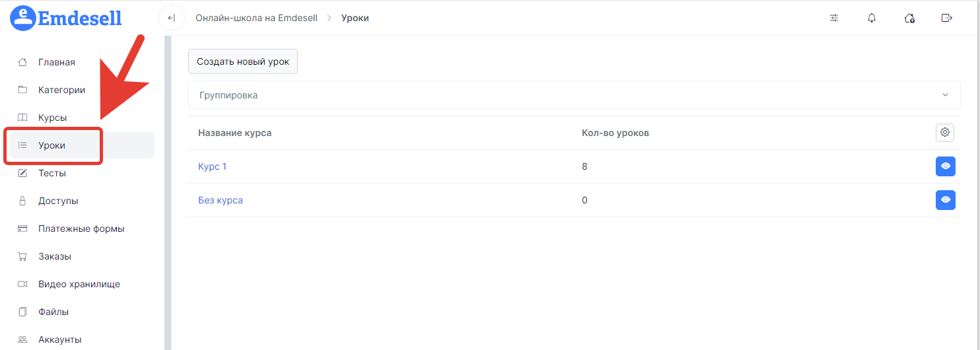Open the Курс 1 link

[x=212, y=166]
